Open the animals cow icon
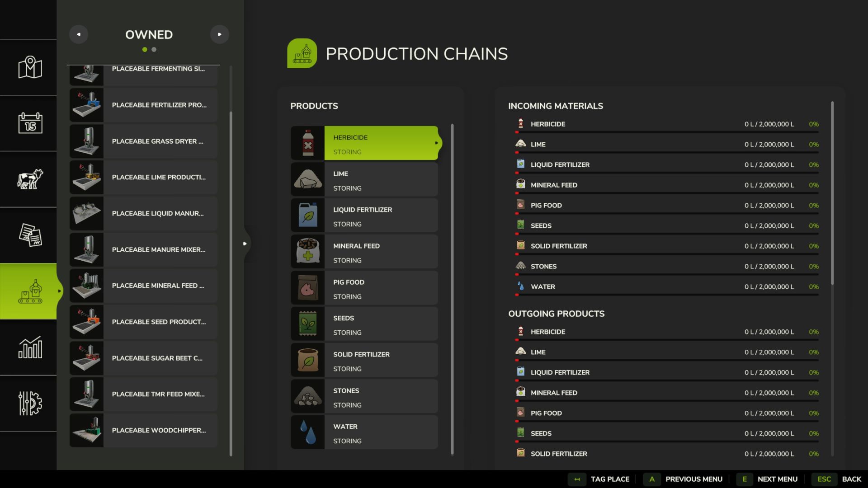The image size is (868, 488). click(30, 179)
